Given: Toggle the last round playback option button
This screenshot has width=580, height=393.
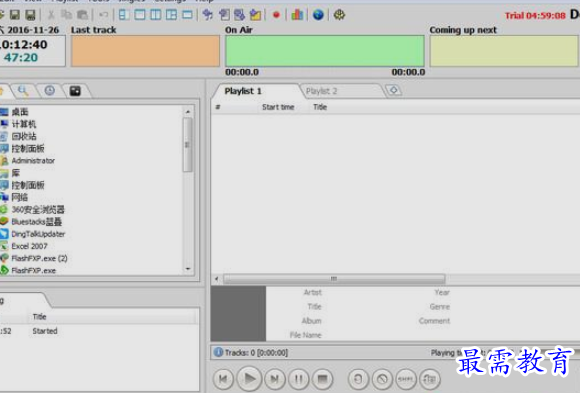Looking at the screenshot, I should [x=430, y=379].
